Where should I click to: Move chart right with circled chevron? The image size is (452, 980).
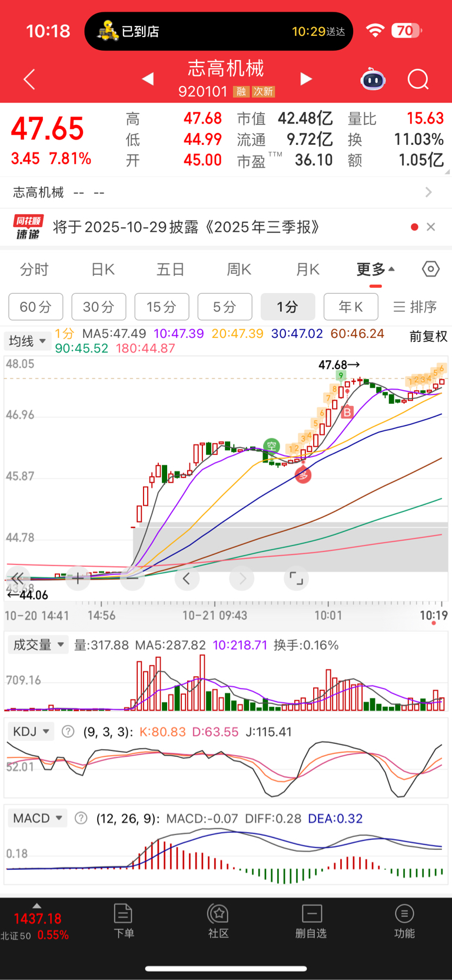242,579
